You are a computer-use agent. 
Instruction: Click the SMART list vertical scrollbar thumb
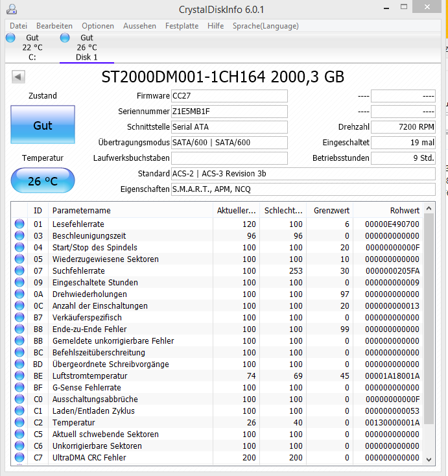[429, 319]
